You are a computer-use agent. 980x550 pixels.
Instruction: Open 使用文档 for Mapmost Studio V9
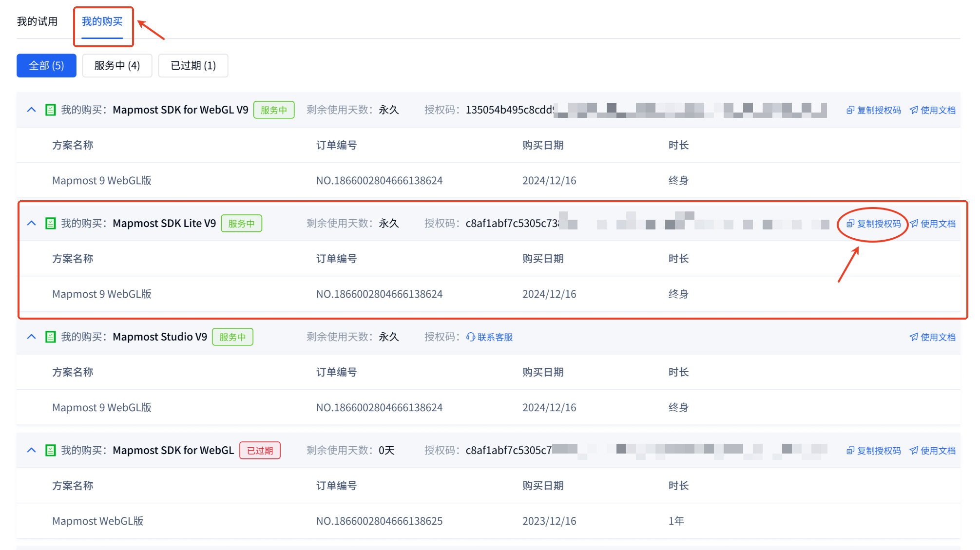pyautogui.click(x=933, y=337)
